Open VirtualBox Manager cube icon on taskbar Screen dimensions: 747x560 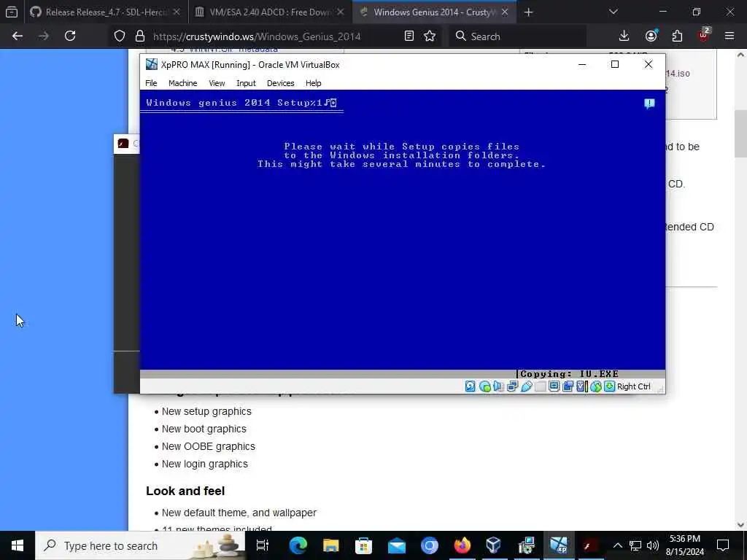(x=494, y=545)
